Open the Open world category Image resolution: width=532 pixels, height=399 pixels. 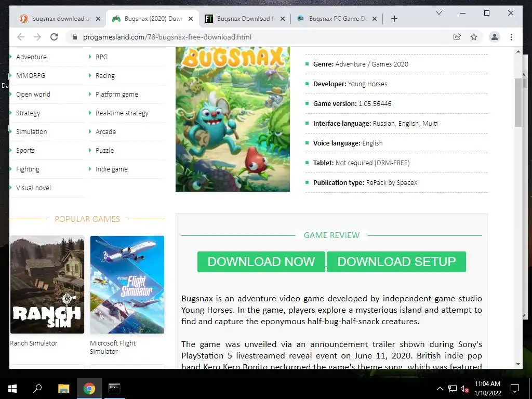33,94
